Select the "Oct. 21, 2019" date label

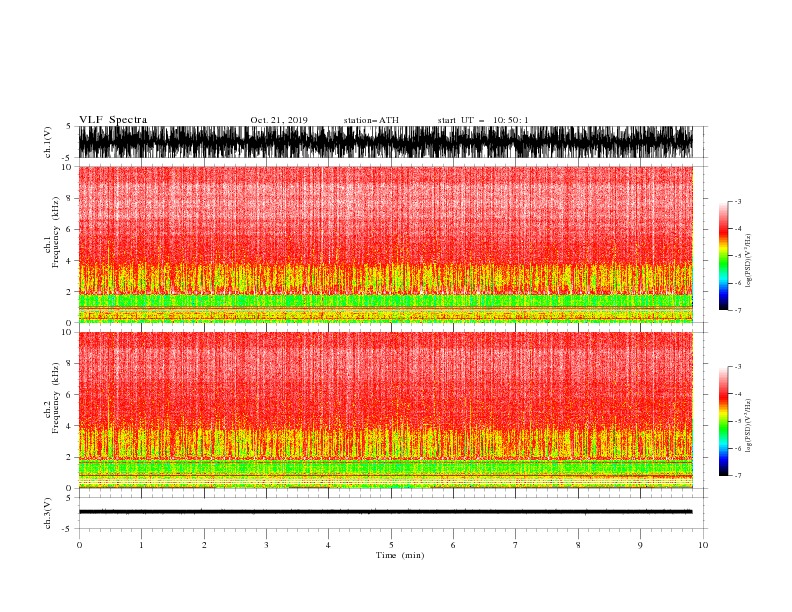pyautogui.click(x=279, y=120)
